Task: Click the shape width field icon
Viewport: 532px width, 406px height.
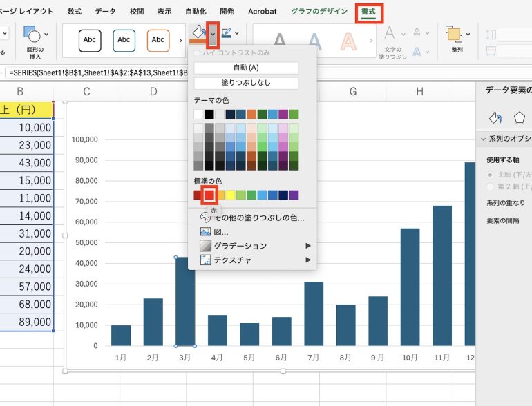Action: pos(491,52)
